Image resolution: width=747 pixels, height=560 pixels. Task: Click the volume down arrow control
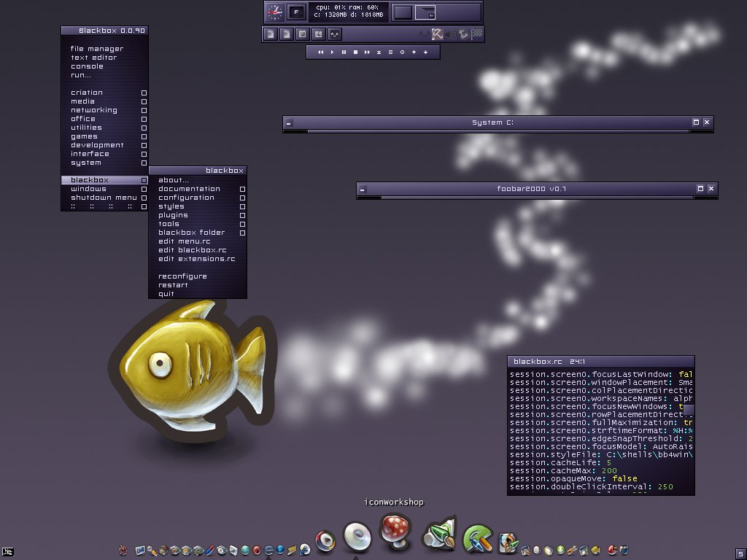(x=425, y=52)
